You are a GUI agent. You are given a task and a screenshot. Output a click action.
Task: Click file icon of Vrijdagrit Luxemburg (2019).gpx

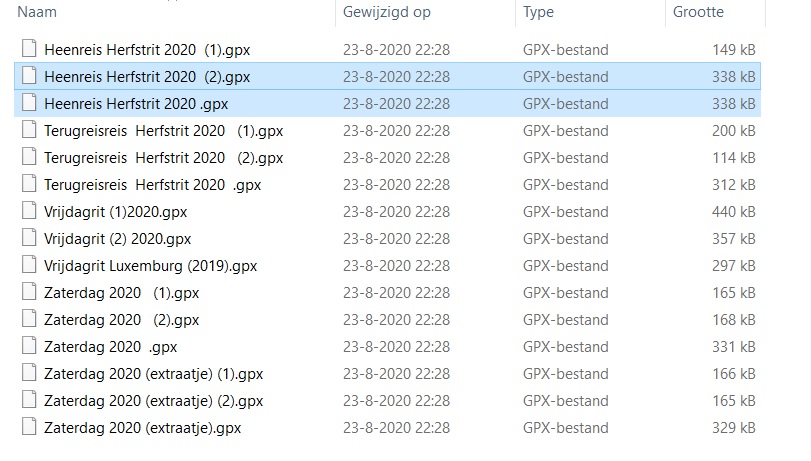[29, 264]
